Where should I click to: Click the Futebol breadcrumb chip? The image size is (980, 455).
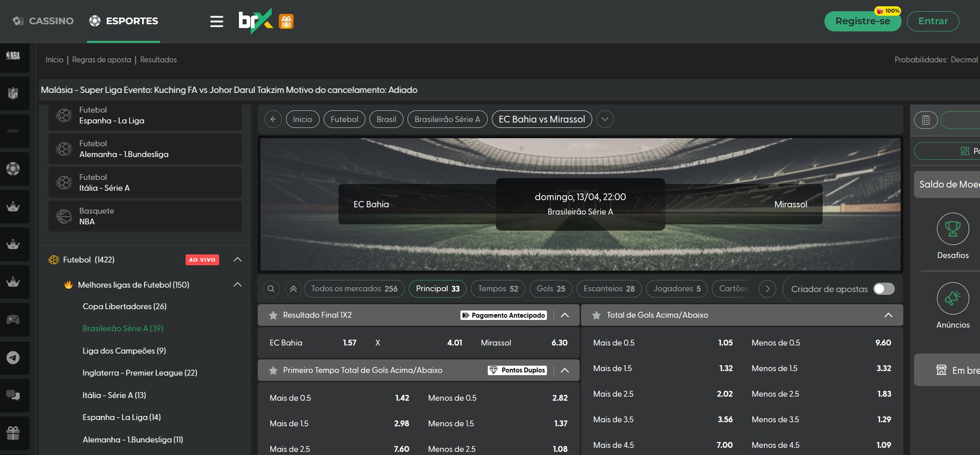click(344, 119)
